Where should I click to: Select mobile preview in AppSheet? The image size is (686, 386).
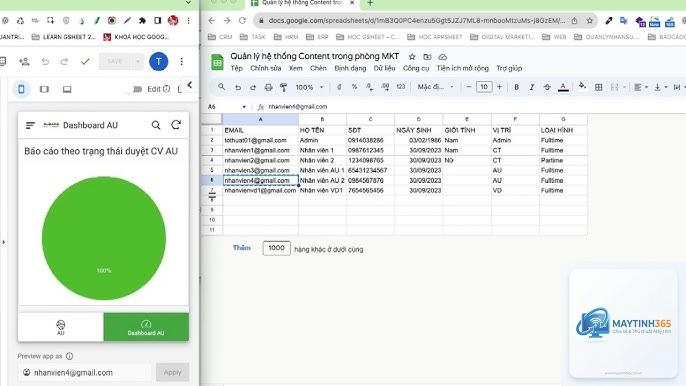point(21,89)
